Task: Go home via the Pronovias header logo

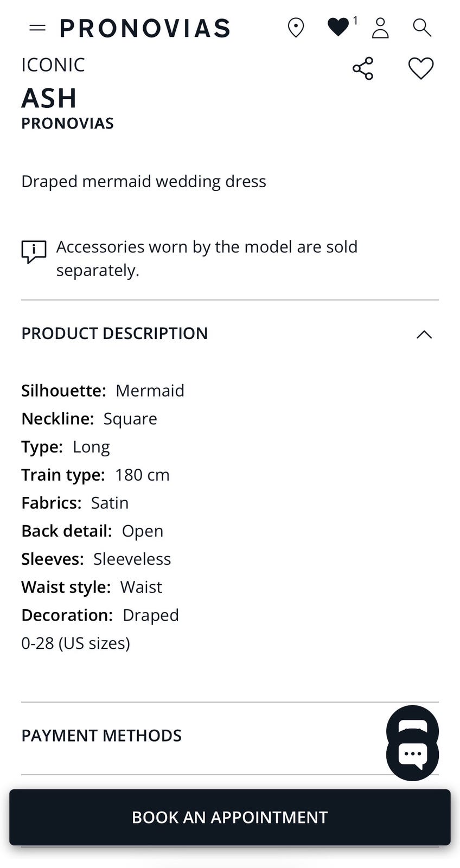Action: click(145, 28)
